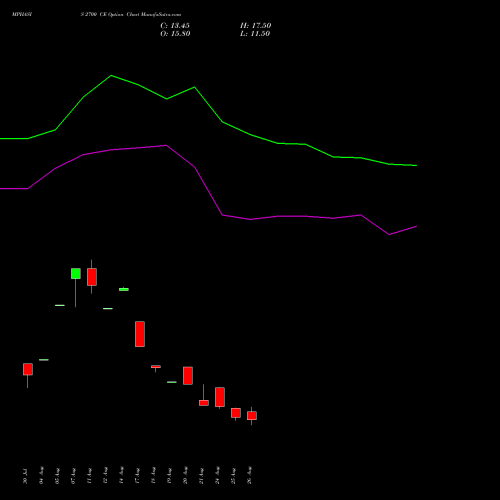Click the '17 Aug' date axis label
500x500 pixels.
(x=137, y=476)
